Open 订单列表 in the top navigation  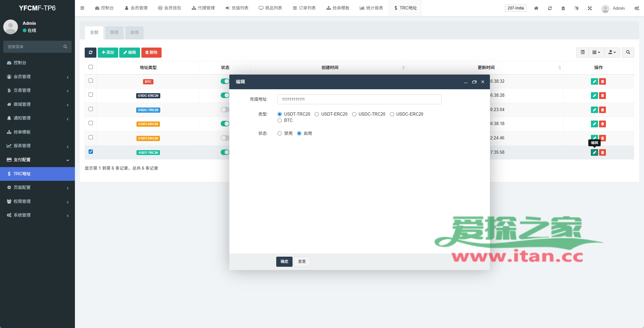(x=304, y=8)
